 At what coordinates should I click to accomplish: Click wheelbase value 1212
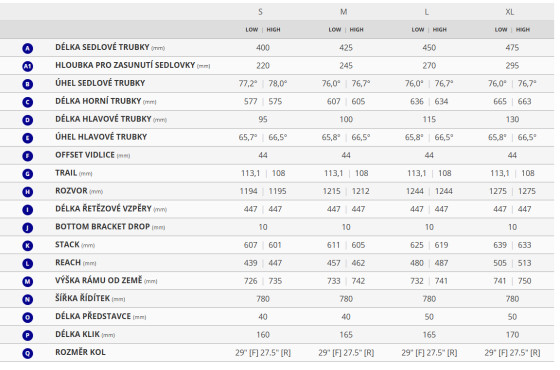pyautogui.click(x=361, y=191)
